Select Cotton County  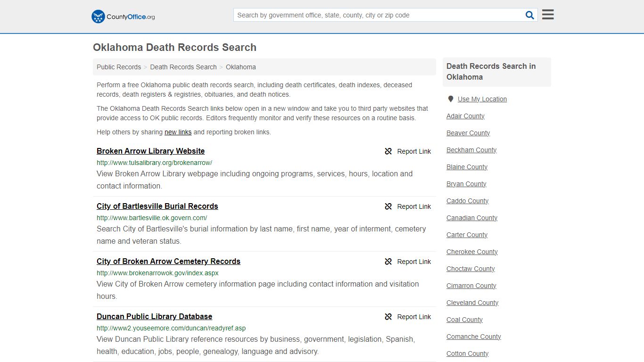coord(467,354)
